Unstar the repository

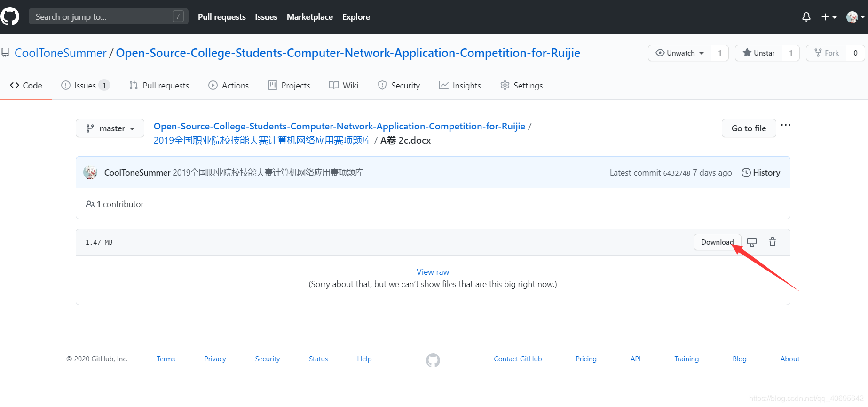[759, 53]
